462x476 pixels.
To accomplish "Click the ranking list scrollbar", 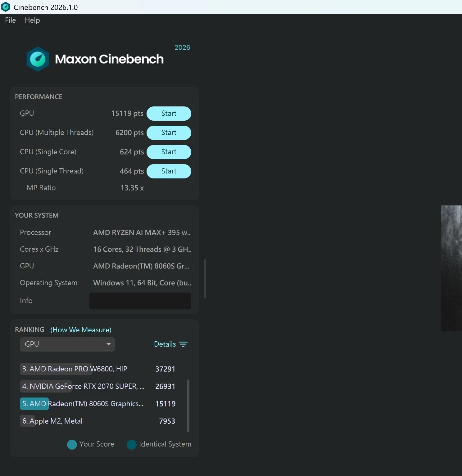I will (188, 405).
